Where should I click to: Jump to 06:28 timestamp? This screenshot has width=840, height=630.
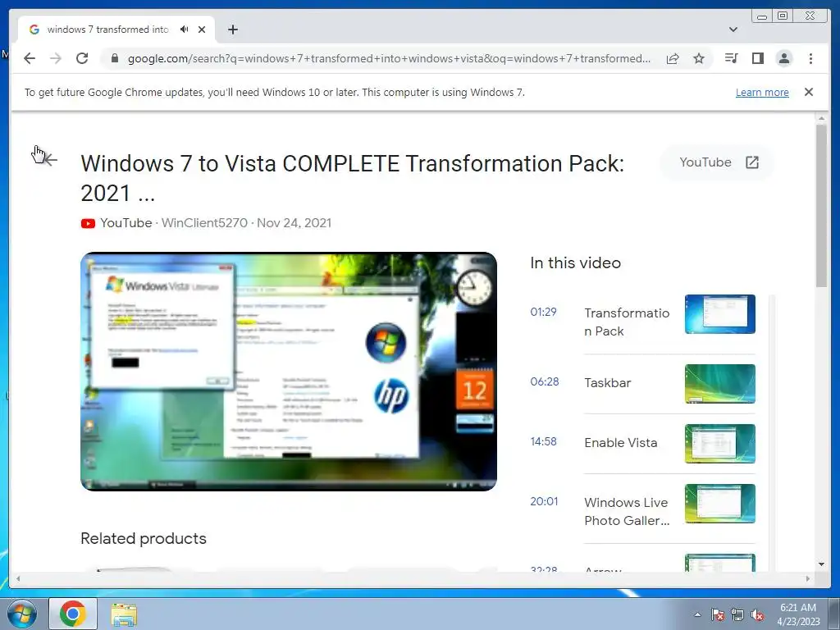click(x=545, y=381)
